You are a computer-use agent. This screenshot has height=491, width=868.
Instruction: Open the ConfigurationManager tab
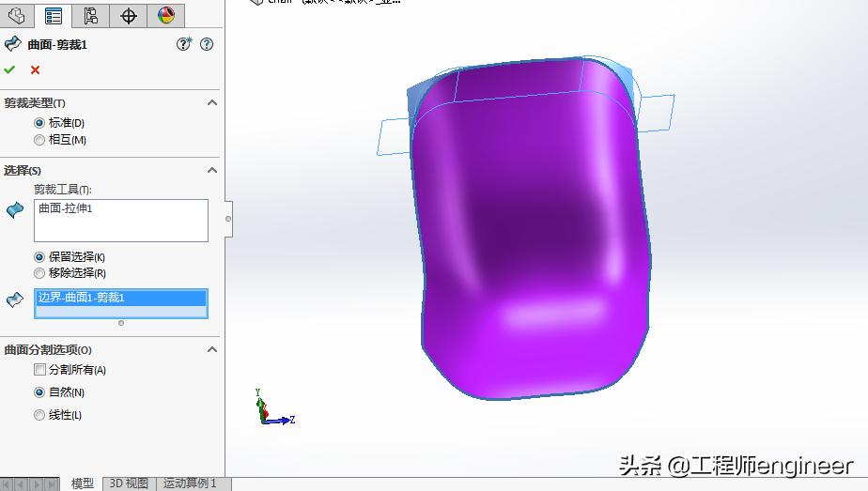click(91, 15)
